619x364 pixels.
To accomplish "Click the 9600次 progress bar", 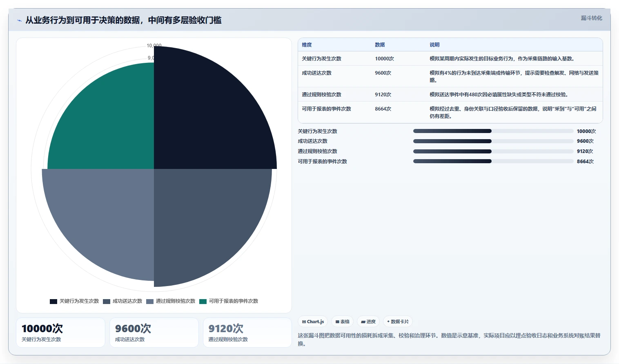I will (493, 141).
